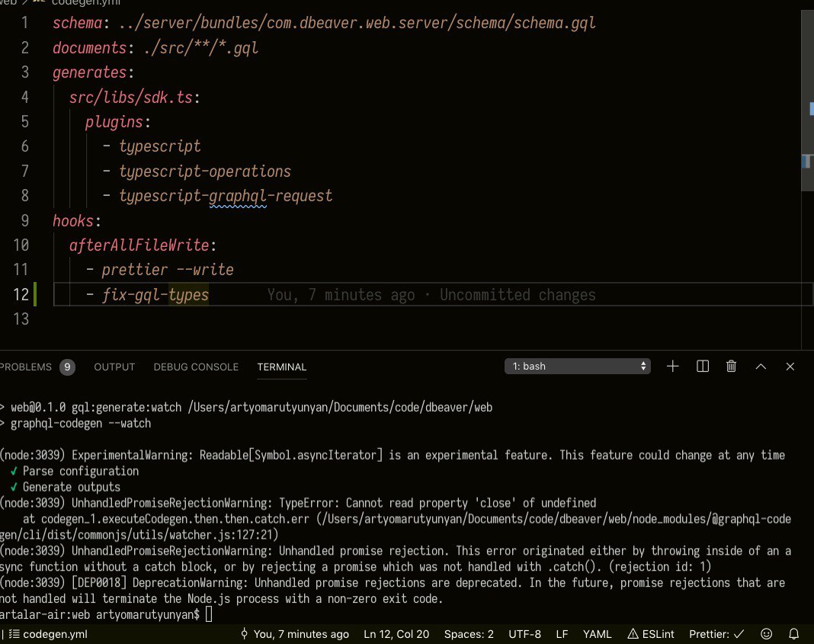This screenshot has height=644, width=814.
Task: Maximize panel with the up chevron
Action: coord(761,367)
